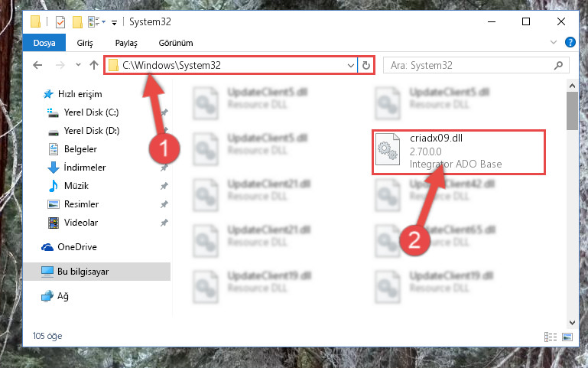
Task: Switch to details view layout
Action: (x=550, y=337)
